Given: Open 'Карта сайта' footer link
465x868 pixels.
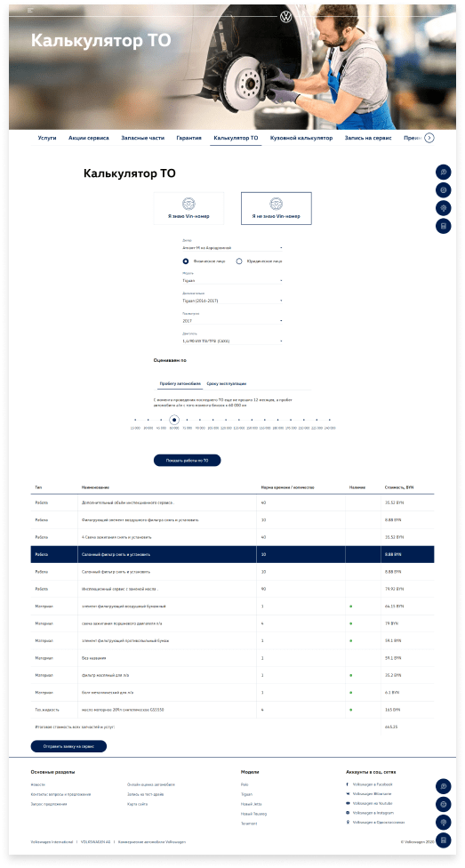Looking at the screenshot, I should click(137, 804).
